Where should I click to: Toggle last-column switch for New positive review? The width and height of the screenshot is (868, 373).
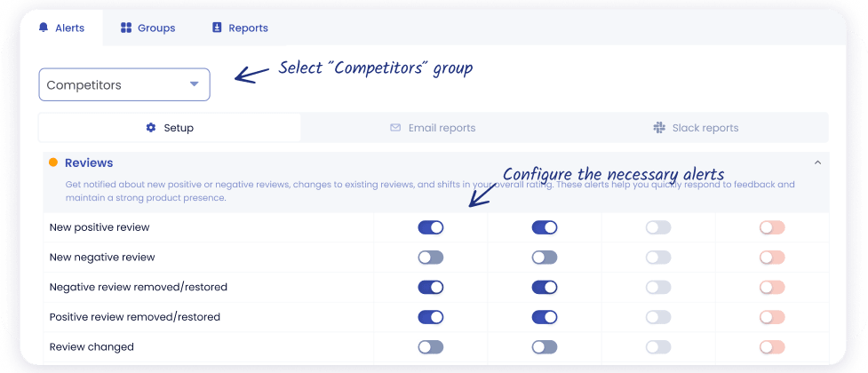(772, 227)
